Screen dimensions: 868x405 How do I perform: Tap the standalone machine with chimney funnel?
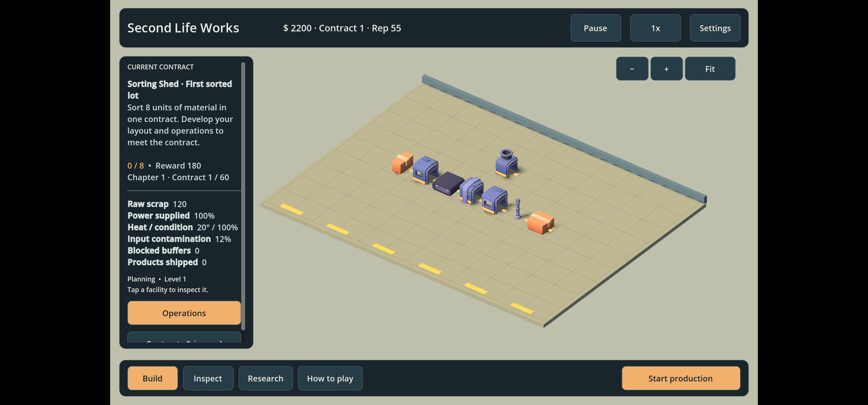(506, 163)
